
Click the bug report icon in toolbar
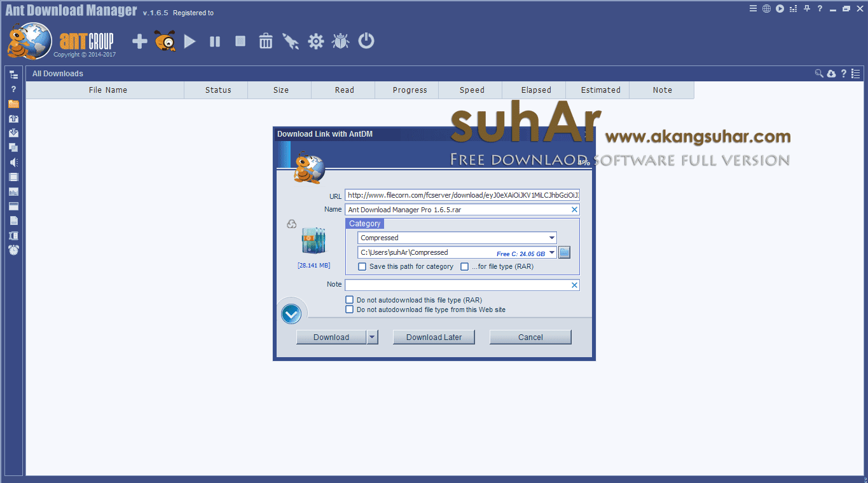pos(341,42)
